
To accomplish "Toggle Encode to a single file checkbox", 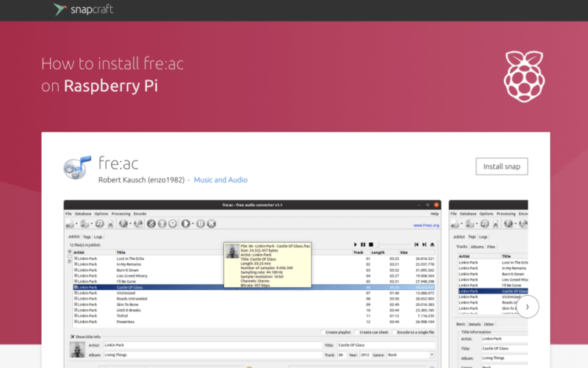I will coord(394,333).
